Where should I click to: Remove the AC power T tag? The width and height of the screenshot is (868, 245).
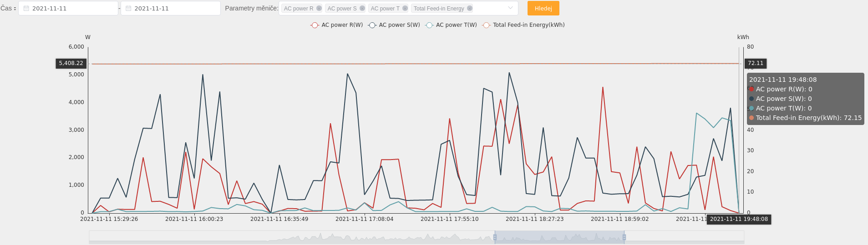pyautogui.click(x=405, y=8)
